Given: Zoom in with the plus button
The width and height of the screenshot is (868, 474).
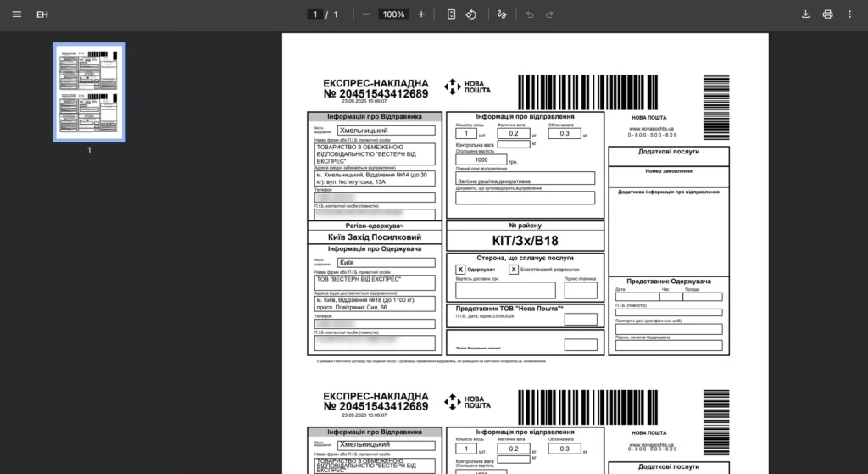Looking at the screenshot, I should [x=421, y=14].
